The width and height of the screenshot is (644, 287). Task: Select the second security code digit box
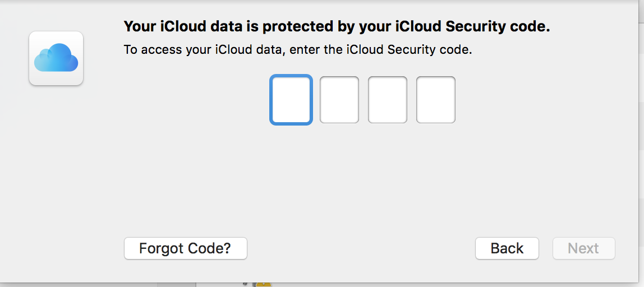339,100
